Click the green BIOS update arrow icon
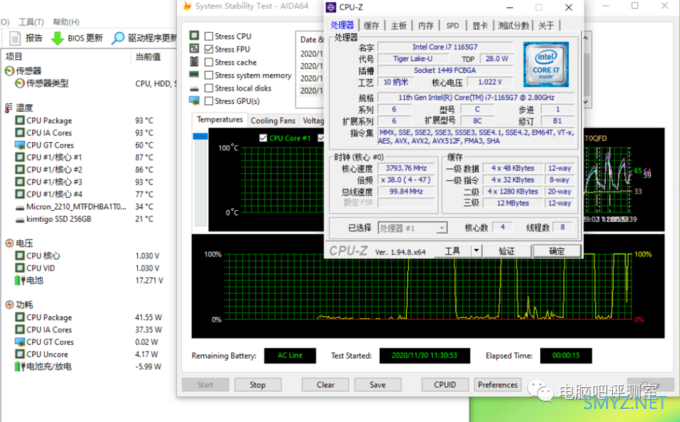 tap(57, 38)
